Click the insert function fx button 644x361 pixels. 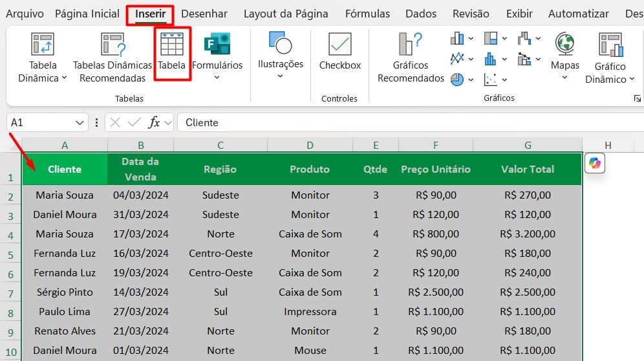click(x=154, y=122)
